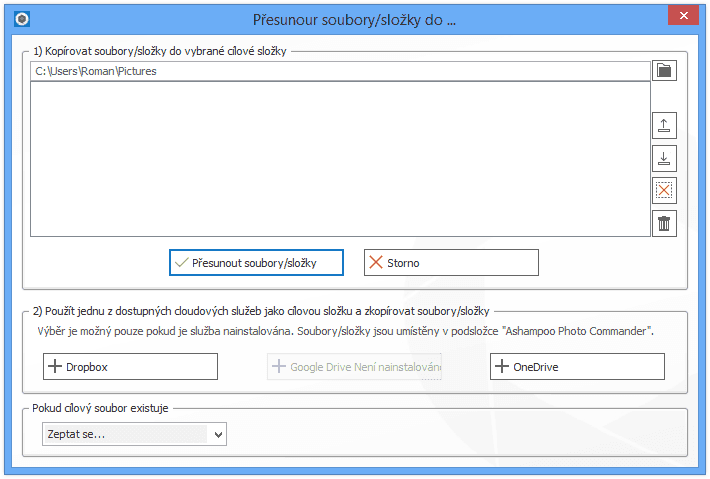Image resolution: width=710 pixels, height=479 pixels.
Task: Click the Ashampoo app icon in title bar
Action: (x=22, y=19)
